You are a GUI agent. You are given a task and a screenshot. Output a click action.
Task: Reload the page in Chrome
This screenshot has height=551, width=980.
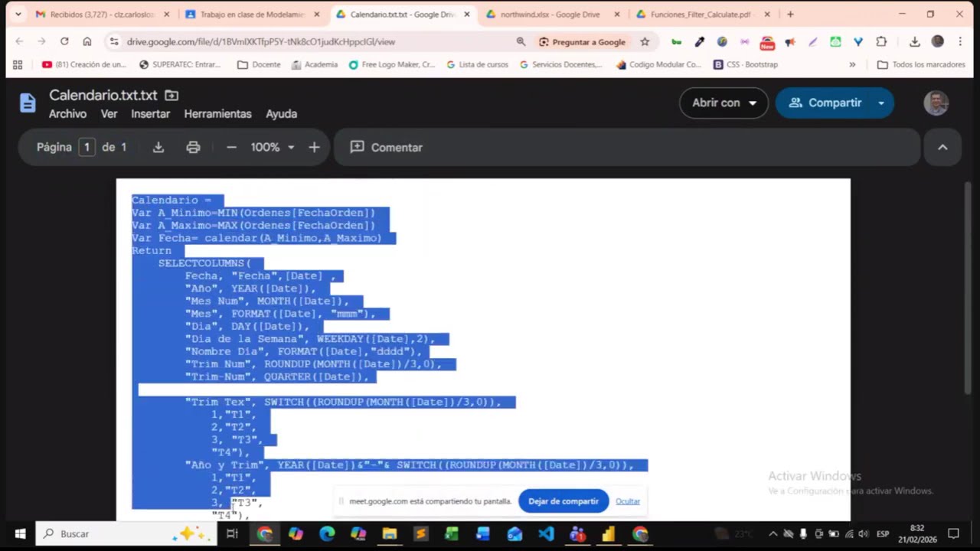coord(64,41)
